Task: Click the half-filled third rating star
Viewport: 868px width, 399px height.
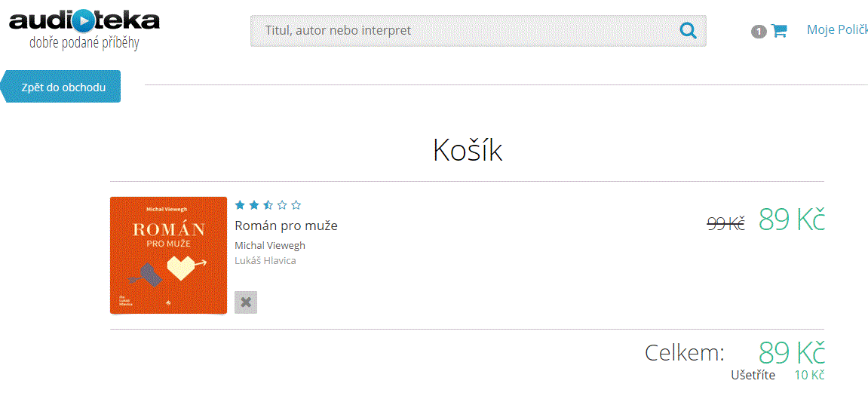Action: coord(268,205)
